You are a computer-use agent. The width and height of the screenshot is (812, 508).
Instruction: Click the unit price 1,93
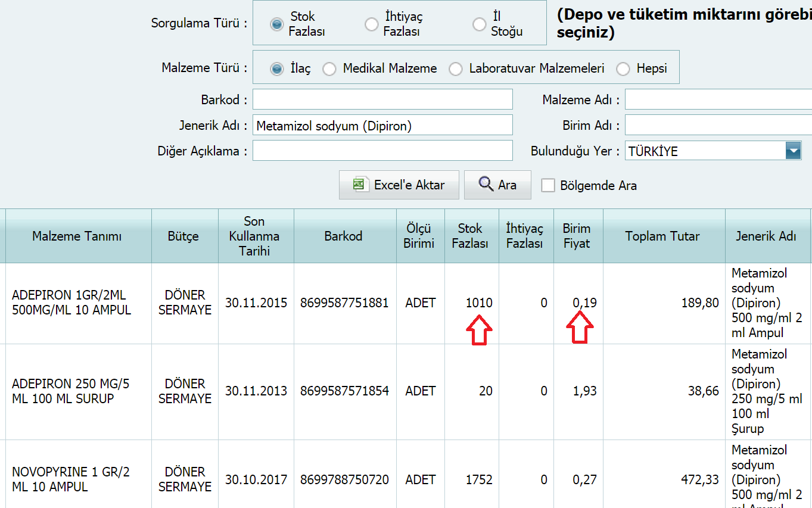(x=584, y=391)
